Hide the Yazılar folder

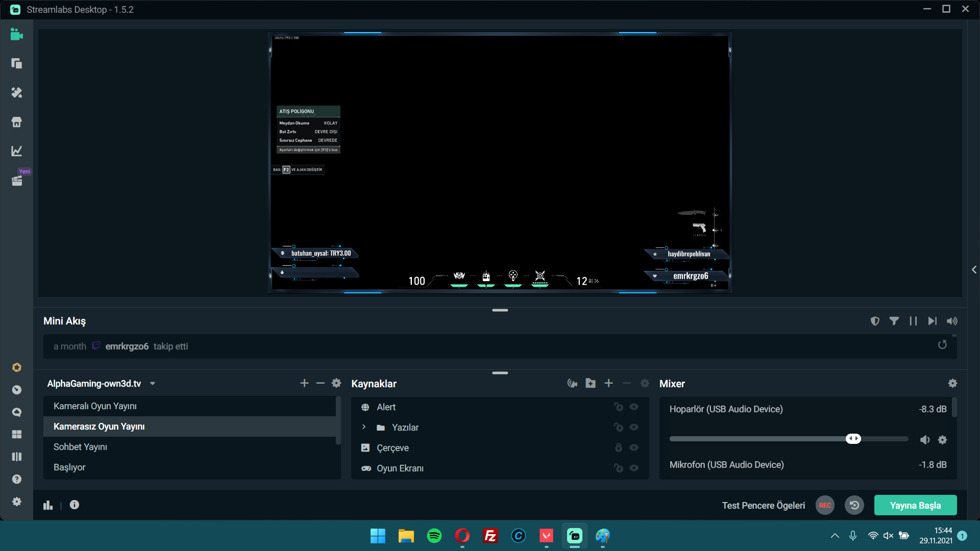pos(634,427)
